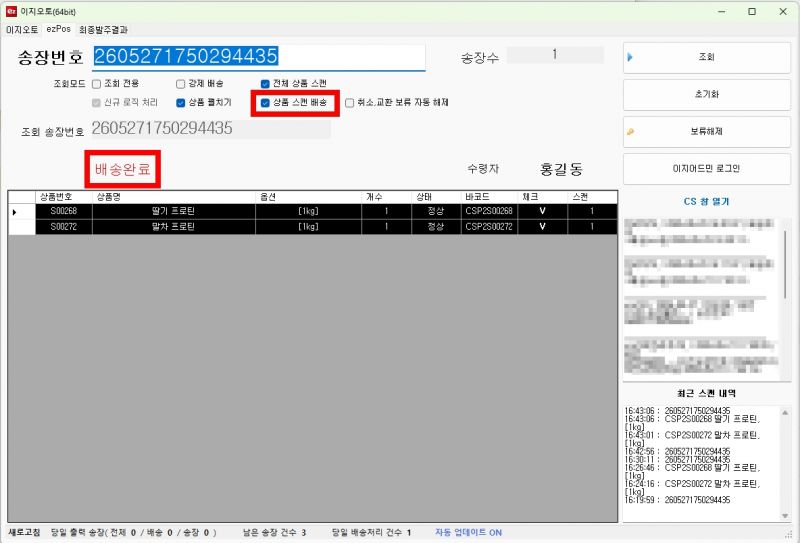The width and height of the screenshot is (800, 543).
Task: Toggle the 상품 펼치기 checkbox
Action: coord(181,103)
